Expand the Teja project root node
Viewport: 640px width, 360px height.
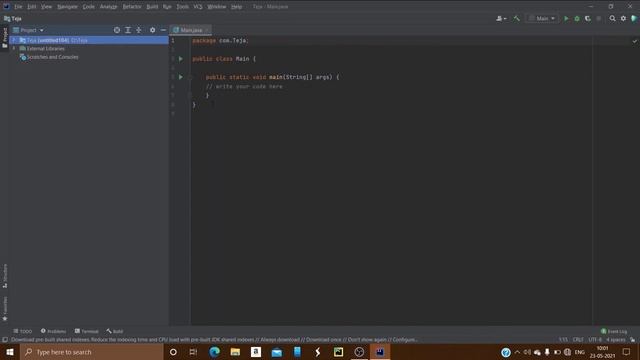click(14, 40)
